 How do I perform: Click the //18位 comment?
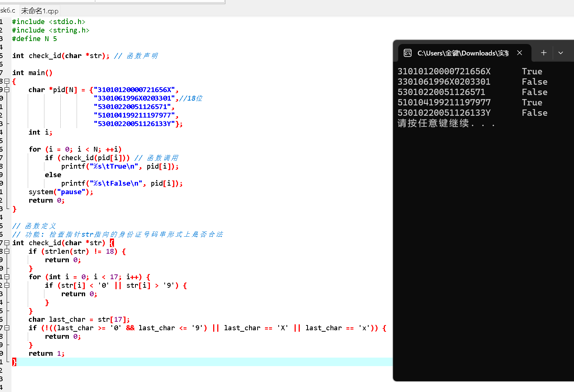click(x=191, y=98)
